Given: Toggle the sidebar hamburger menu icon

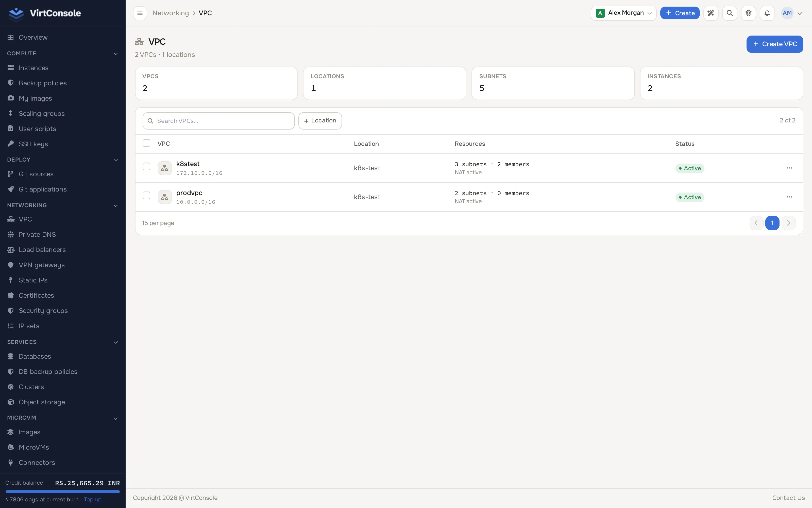Looking at the screenshot, I should [x=140, y=13].
